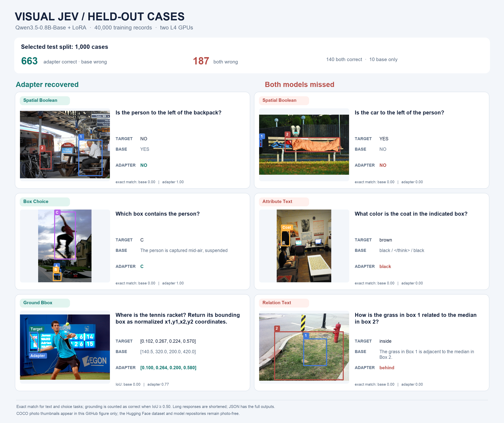Click question 'Which box contains the person?'
The height and width of the screenshot is (423, 504).
click(158, 214)
